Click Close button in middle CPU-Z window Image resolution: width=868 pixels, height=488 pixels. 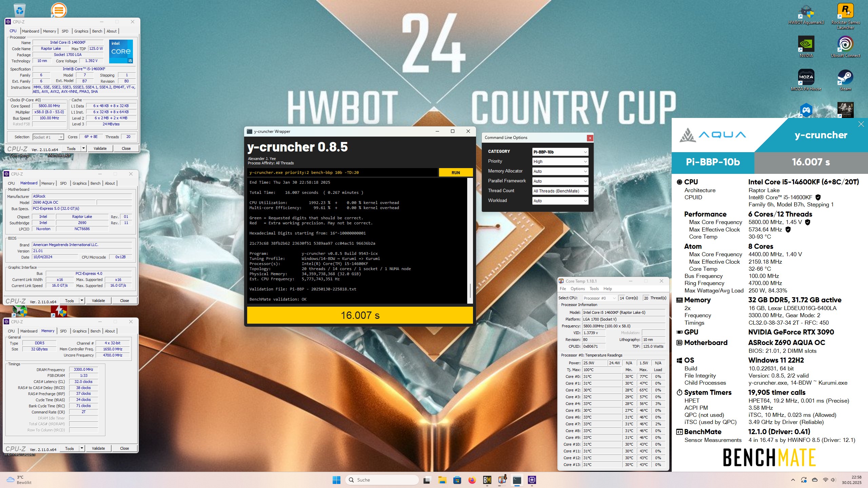click(124, 301)
